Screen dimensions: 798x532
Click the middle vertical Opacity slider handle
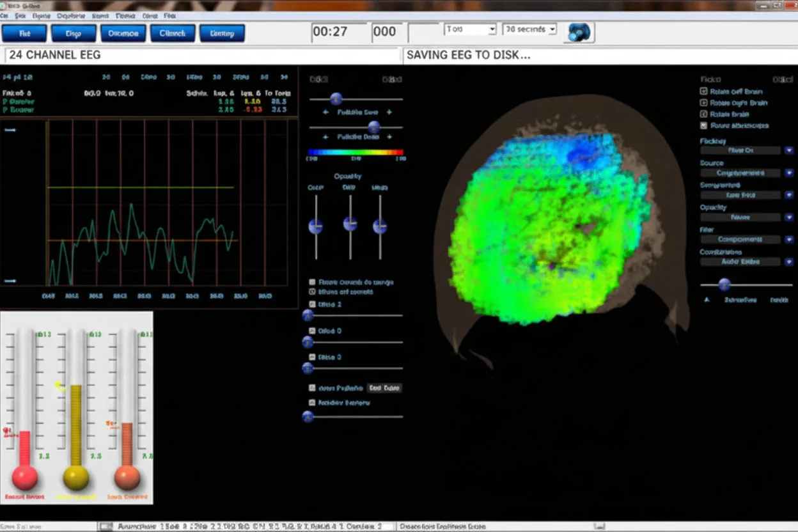[350, 223]
